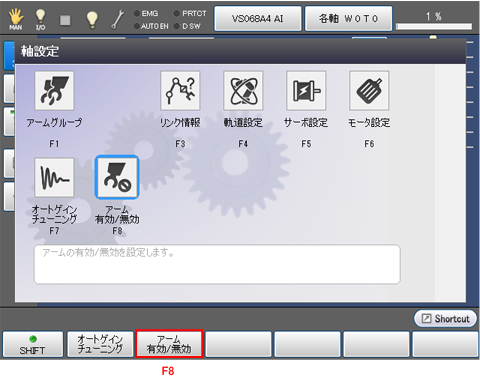Image resolution: width=480 pixels, height=377 pixels.
Task: Click the description text box
Action: pos(217,264)
